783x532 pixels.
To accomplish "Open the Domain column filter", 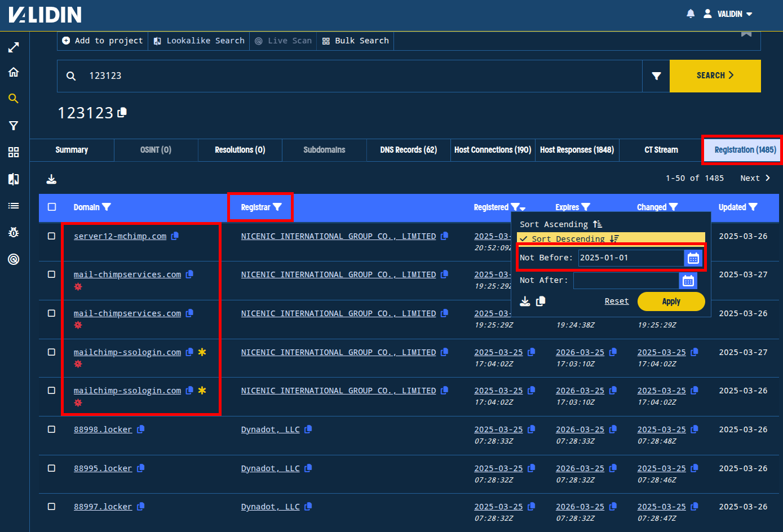I will pos(106,207).
